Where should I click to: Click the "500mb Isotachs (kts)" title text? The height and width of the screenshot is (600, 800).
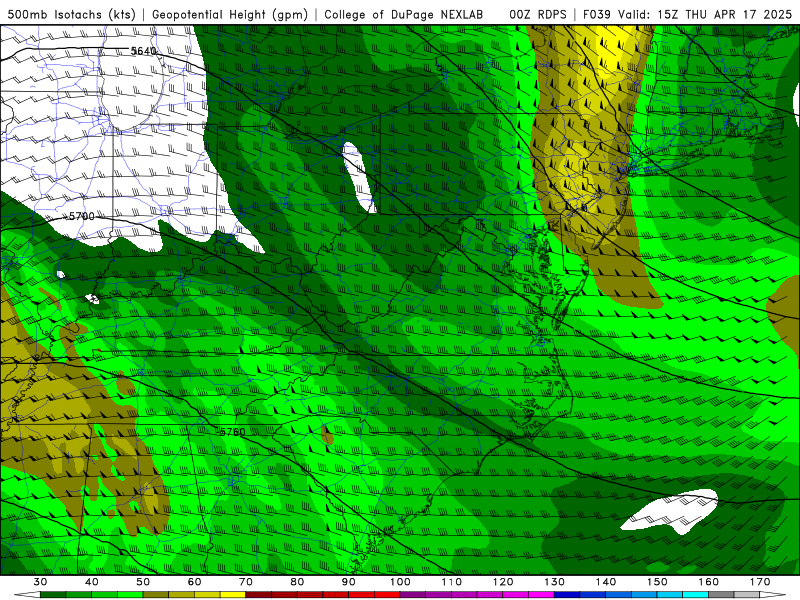pos(72,14)
